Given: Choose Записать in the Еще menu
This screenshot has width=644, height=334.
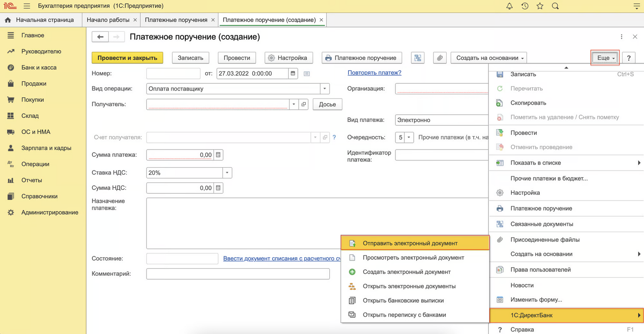Looking at the screenshot, I should (566, 74).
